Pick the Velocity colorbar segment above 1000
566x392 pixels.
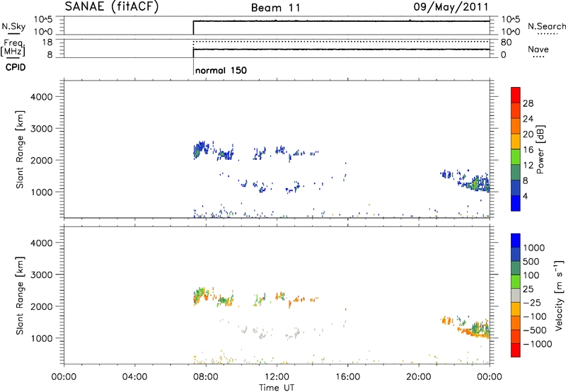[516, 241]
